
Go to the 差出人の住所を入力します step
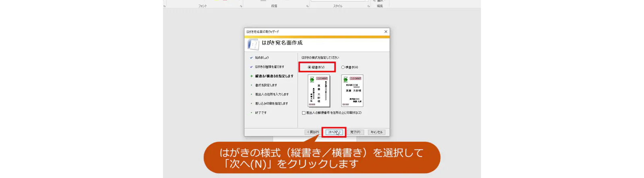tap(272, 94)
